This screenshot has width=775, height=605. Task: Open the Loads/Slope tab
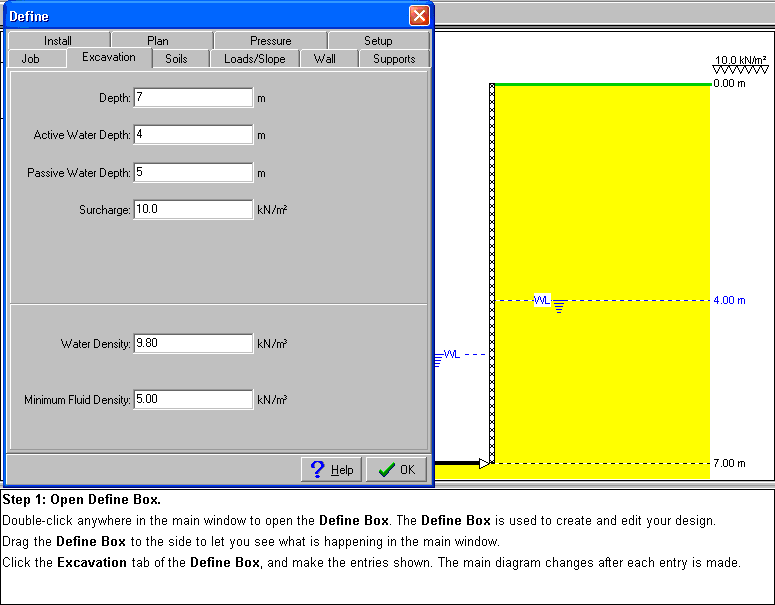point(254,59)
